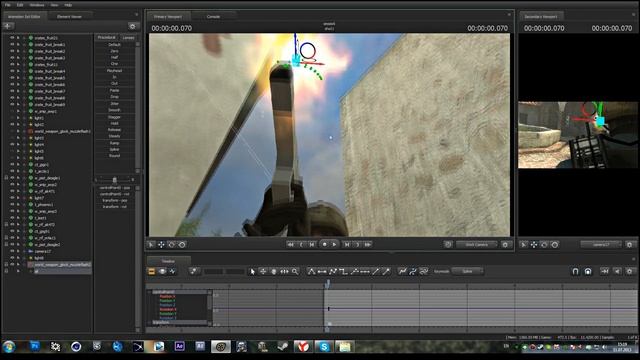Open the Windows Start menu

(9, 347)
